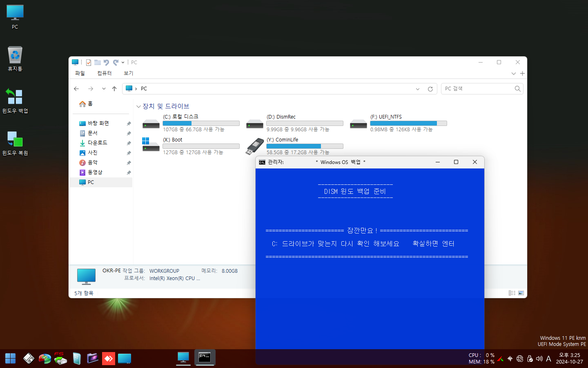Click the C: drive usage bar
The height and width of the screenshot is (368, 588).
(x=201, y=123)
